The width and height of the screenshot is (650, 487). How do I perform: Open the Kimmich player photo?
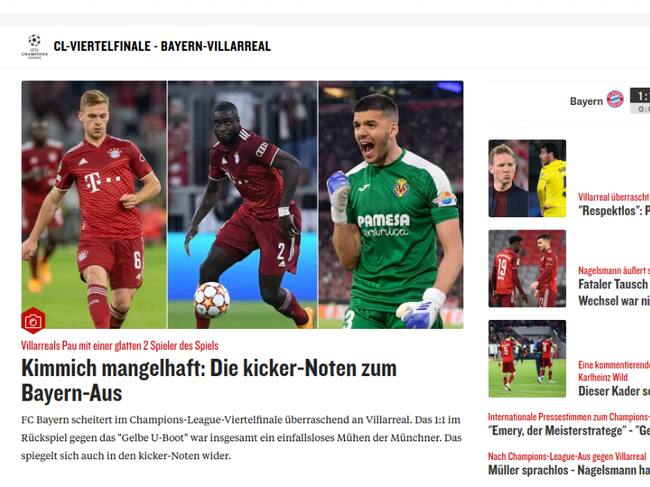(x=94, y=204)
